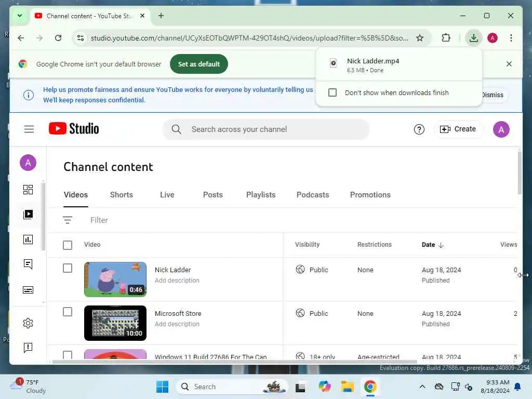
Task: Open site information icon in address bar
Action: [x=81, y=38]
